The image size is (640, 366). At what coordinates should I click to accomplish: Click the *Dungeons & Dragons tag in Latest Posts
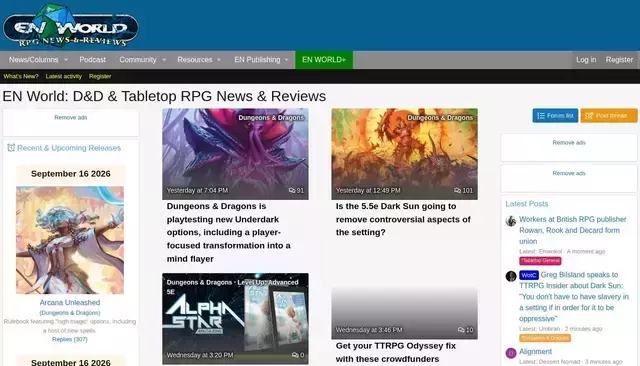point(545,338)
